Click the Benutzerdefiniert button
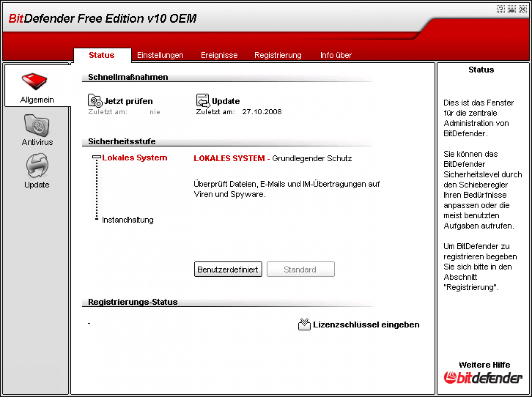Screen dimensions: 532x397 [228, 269]
